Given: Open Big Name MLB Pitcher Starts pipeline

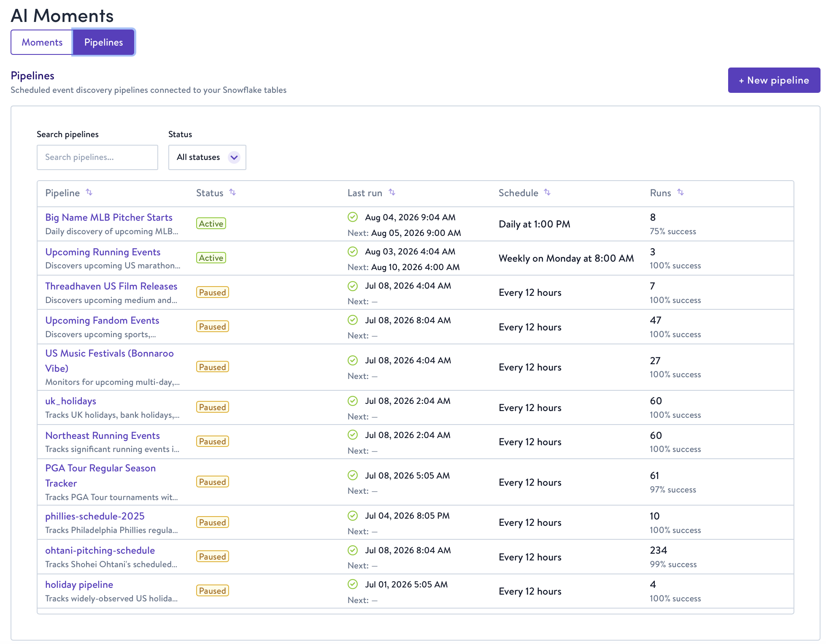Looking at the screenshot, I should (x=109, y=217).
